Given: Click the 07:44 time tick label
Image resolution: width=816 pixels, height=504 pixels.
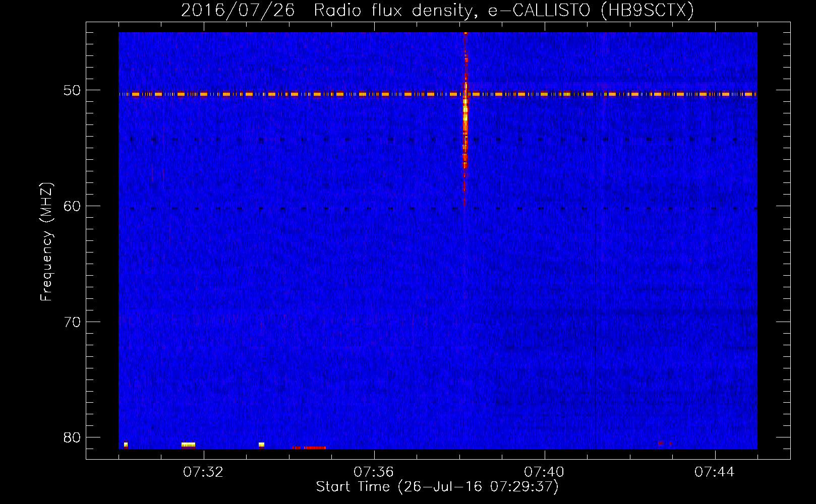Looking at the screenshot, I should pos(715,472).
